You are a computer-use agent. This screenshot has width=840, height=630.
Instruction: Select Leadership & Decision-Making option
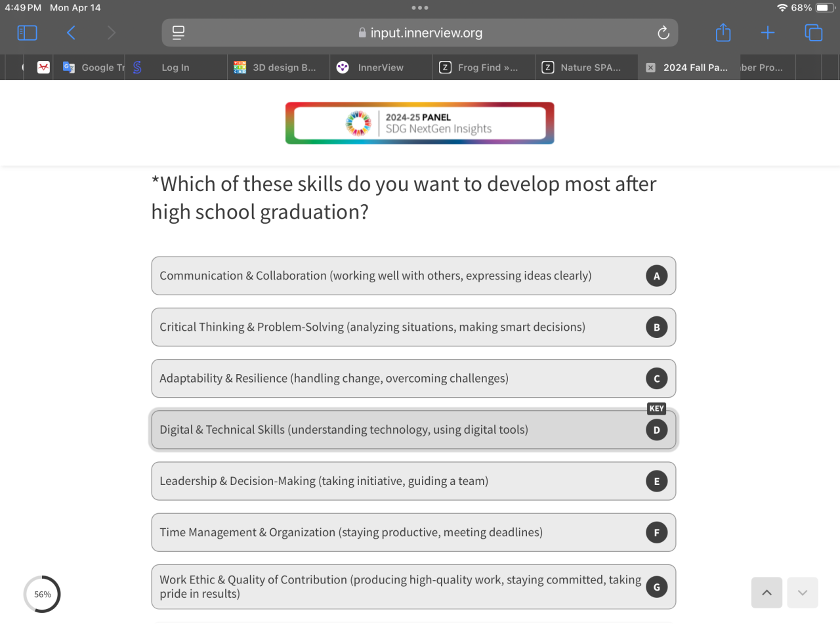point(413,481)
